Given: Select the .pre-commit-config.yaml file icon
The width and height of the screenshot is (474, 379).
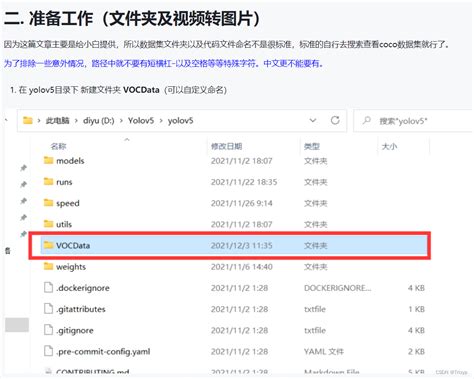Looking at the screenshot, I should click(49, 351).
